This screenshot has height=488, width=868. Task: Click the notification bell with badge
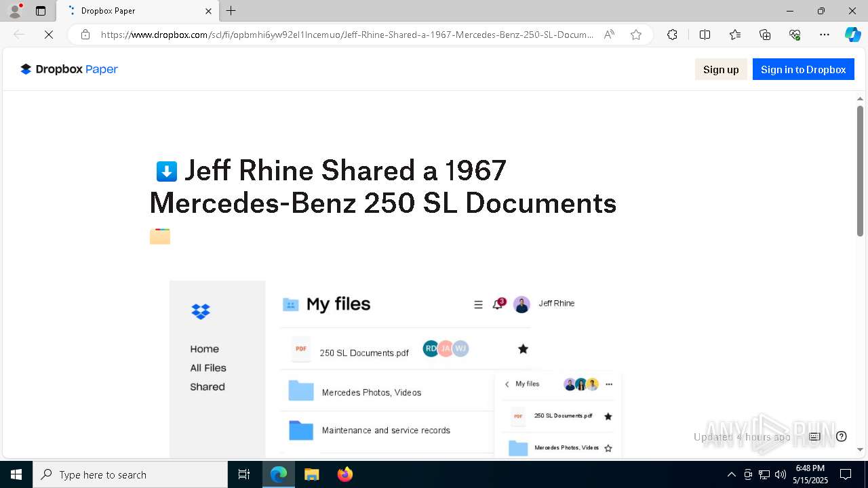click(x=498, y=304)
